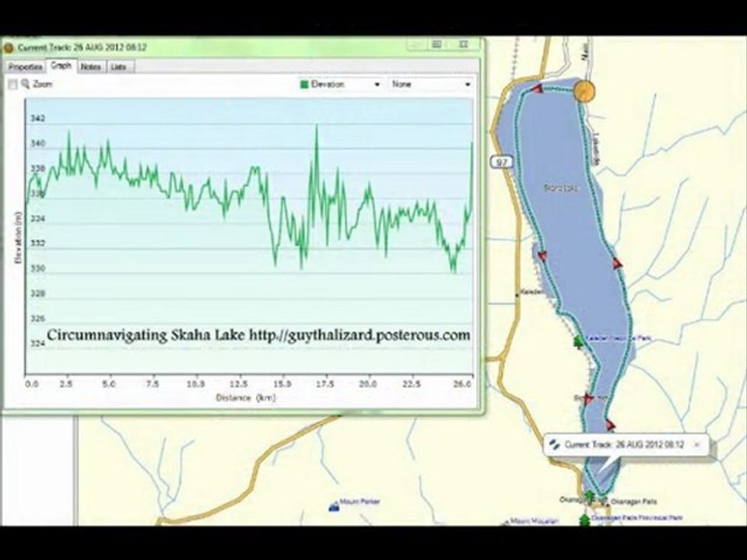Click the green Elevation color swatch
This screenshot has width=747, height=560.
click(x=304, y=84)
